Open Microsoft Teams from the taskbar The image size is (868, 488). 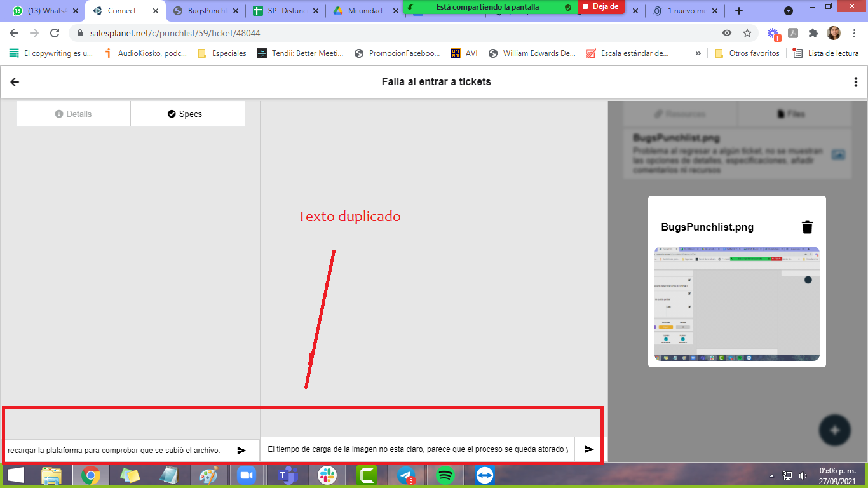coord(288,475)
